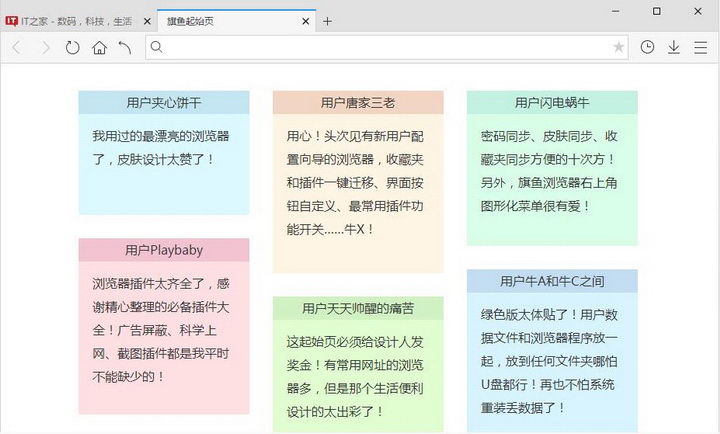Close the 旗鱼起始页 tab
This screenshot has width=720, height=434.
pos(305,21)
